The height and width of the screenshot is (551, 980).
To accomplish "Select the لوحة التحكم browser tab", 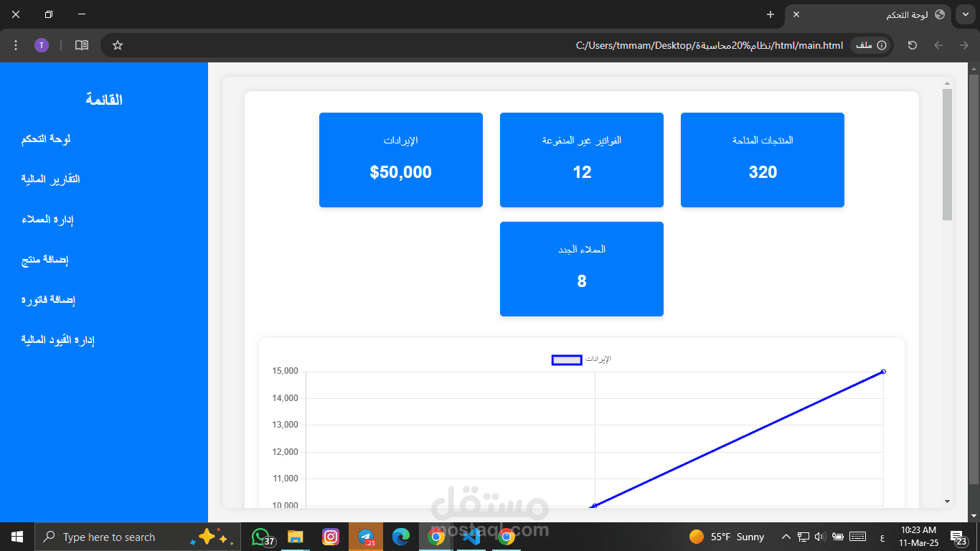I will coord(868,14).
